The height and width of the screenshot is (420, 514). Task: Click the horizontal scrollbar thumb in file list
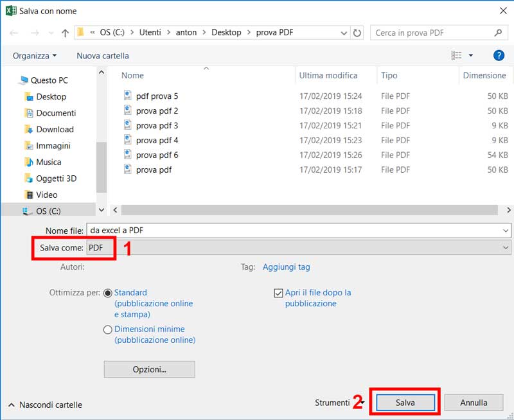tap(310, 210)
